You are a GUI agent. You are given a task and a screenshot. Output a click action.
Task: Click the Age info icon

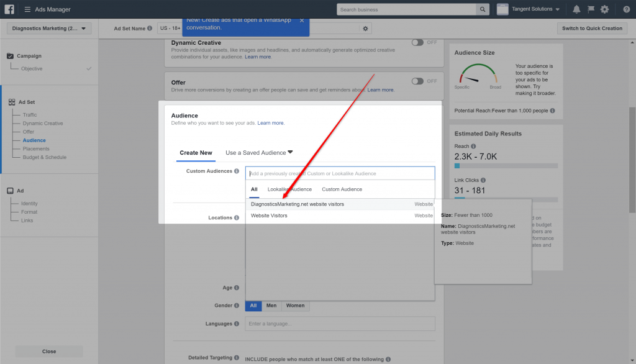(237, 288)
